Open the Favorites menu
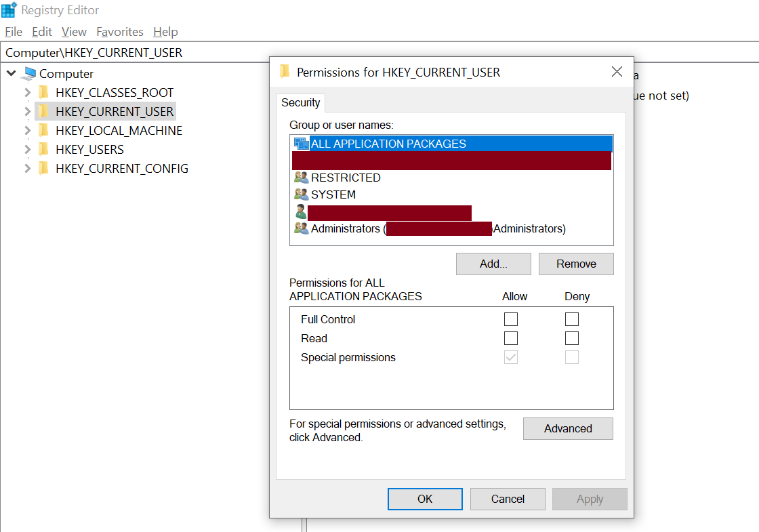Image resolution: width=759 pixels, height=532 pixels. (119, 32)
